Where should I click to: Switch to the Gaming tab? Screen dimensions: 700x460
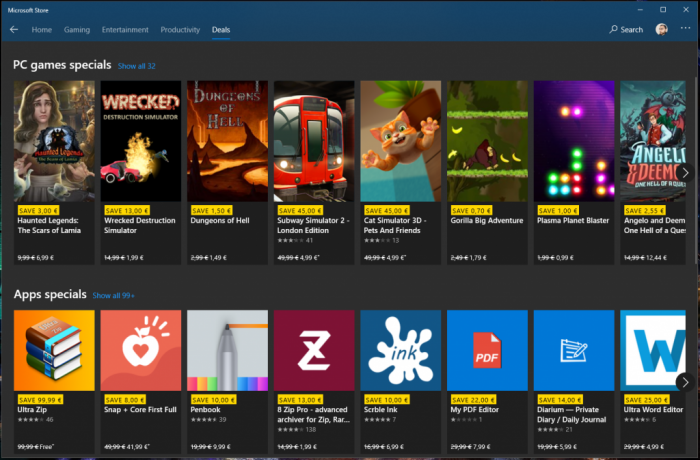point(77,30)
